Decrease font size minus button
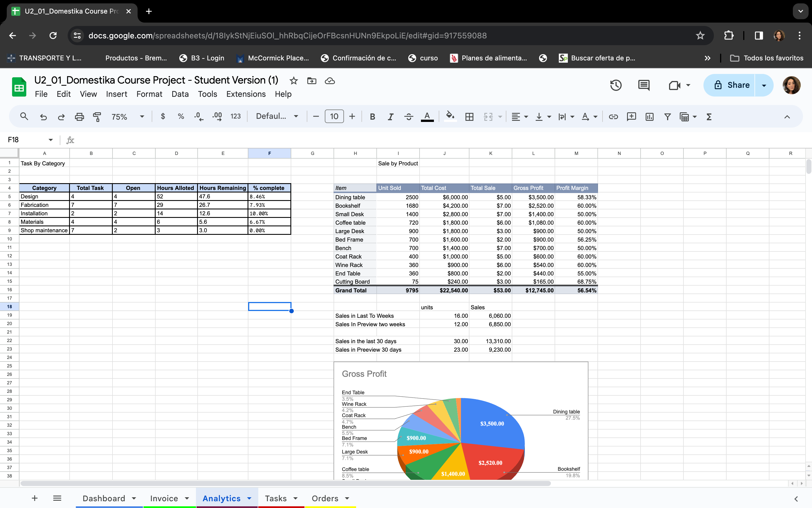The image size is (812, 508). [x=316, y=117]
